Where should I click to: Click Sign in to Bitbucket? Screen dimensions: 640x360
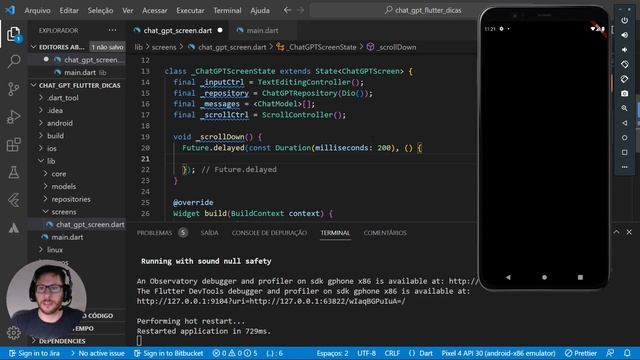tap(168, 353)
